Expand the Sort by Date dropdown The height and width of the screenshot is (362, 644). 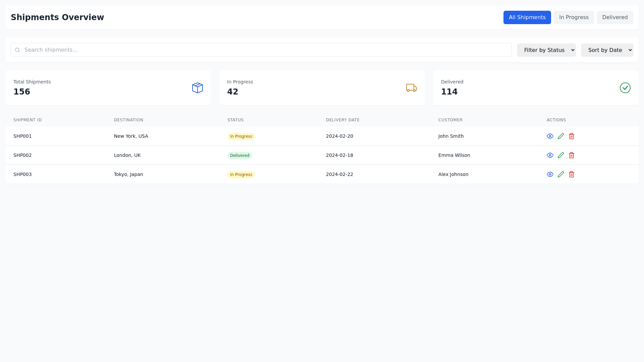pos(607,50)
